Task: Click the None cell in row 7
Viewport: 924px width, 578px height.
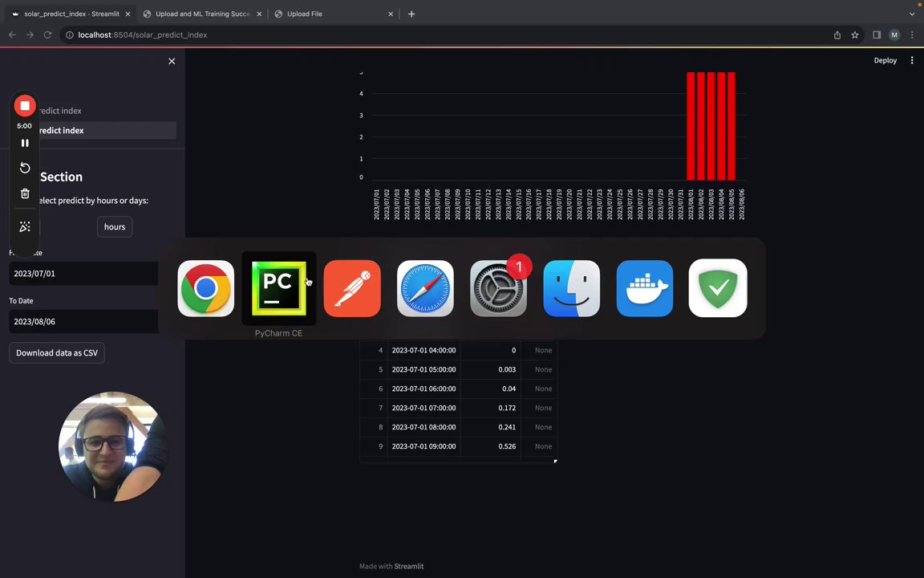Action: pyautogui.click(x=539, y=408)
